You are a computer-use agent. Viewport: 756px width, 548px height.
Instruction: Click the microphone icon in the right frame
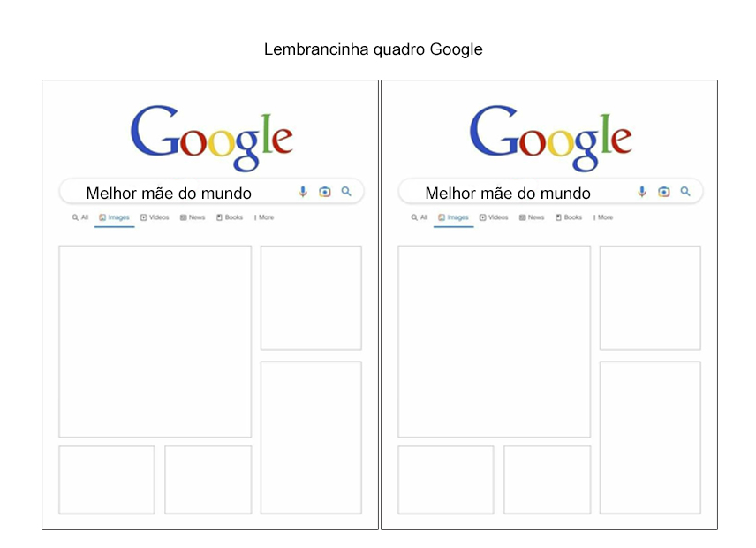point(642,192)
